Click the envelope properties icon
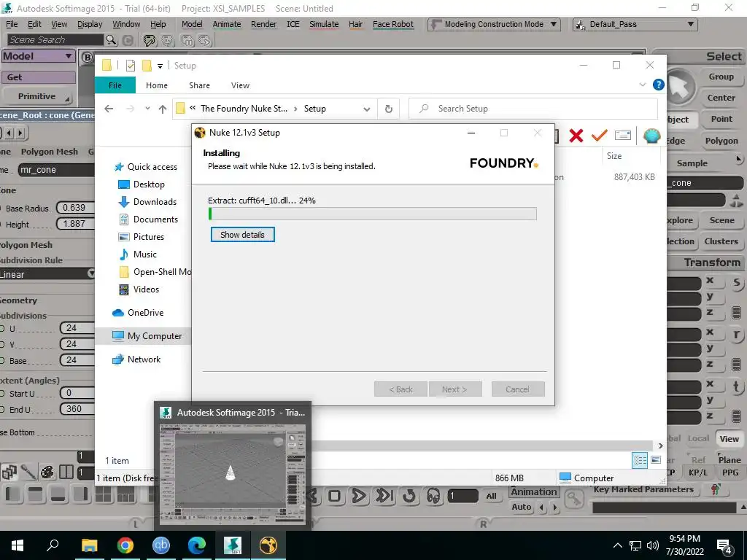Screen dimensions: 747x560 (623, 136)
